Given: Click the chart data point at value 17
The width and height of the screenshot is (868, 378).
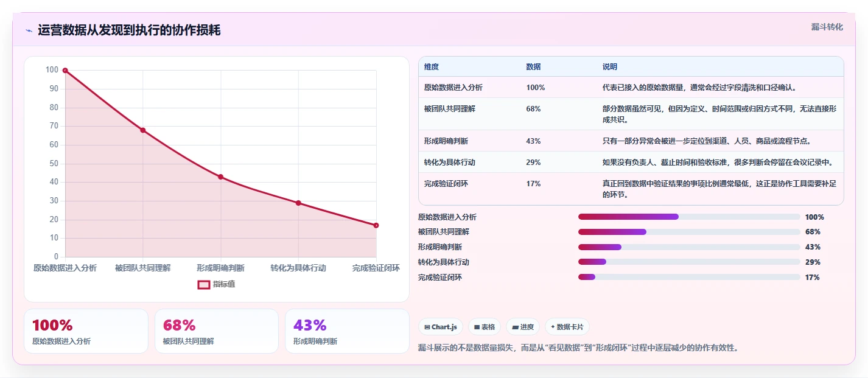Looking at the screenshot, I should click(x=376, y=225).
